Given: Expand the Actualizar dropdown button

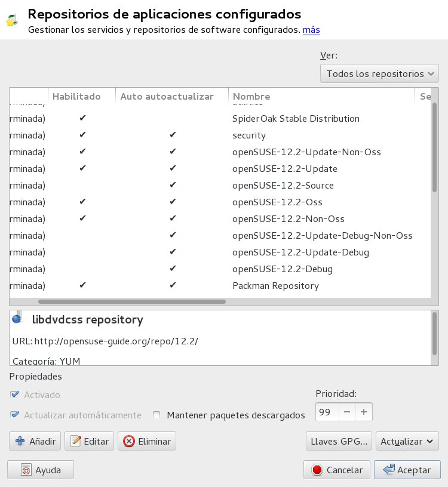Looking at the screenshot, I should pos(407,441).
